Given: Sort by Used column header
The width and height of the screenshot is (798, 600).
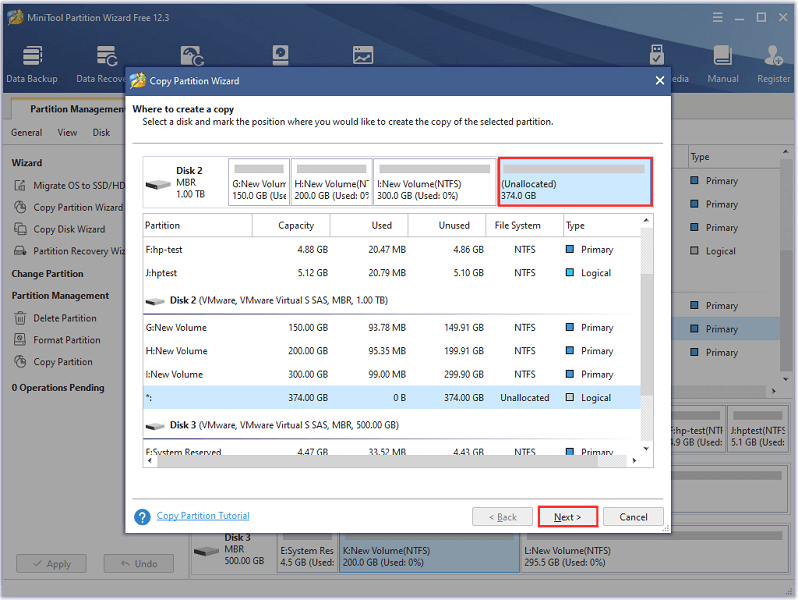Looking at the screenshot, I should pyautogui.click(x=369, y=225).
